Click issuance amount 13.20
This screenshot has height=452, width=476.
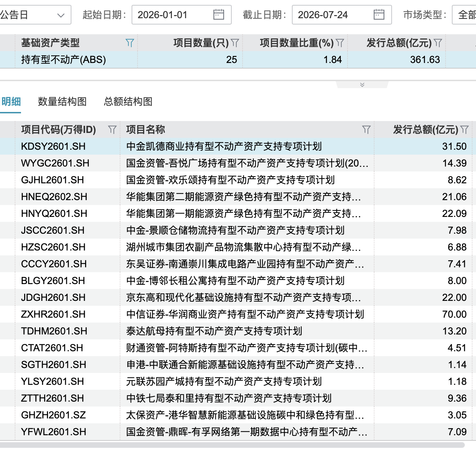coord(454,331)
